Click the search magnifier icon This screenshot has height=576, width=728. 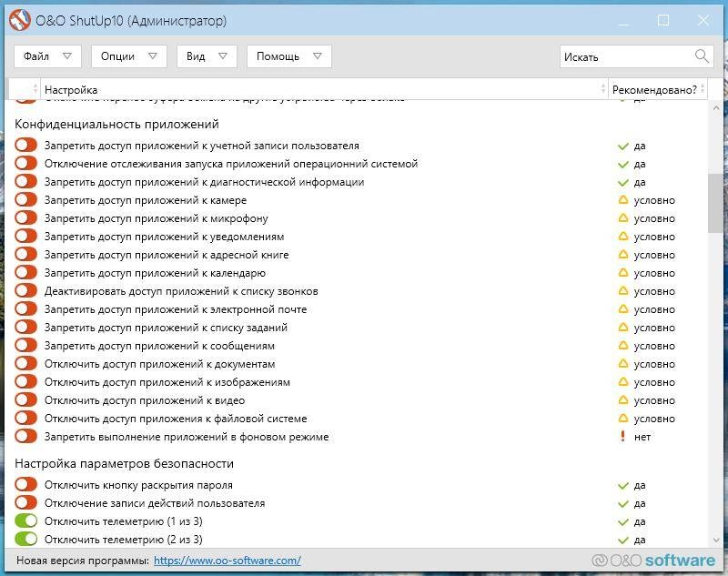[x=702, y=56]
